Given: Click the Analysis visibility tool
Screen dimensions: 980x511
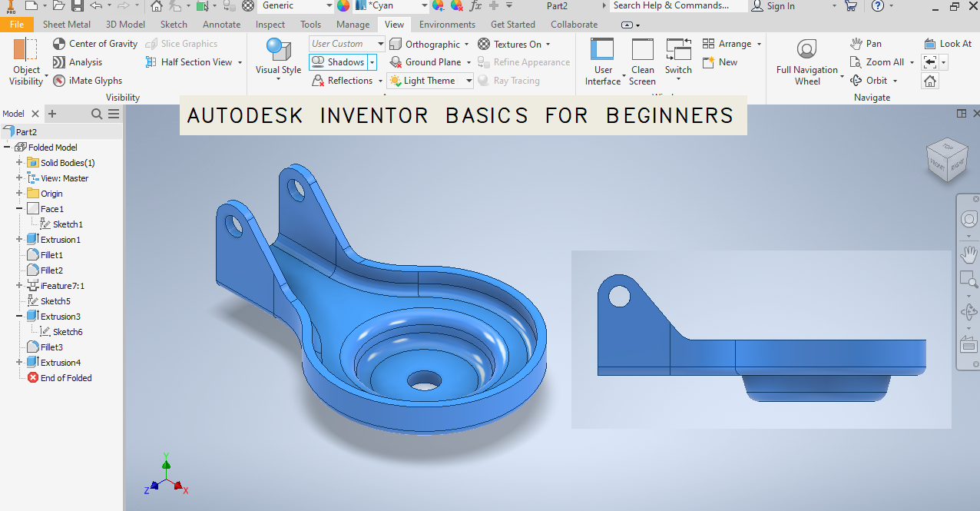Looking at the screenshot, I should 78,62.
